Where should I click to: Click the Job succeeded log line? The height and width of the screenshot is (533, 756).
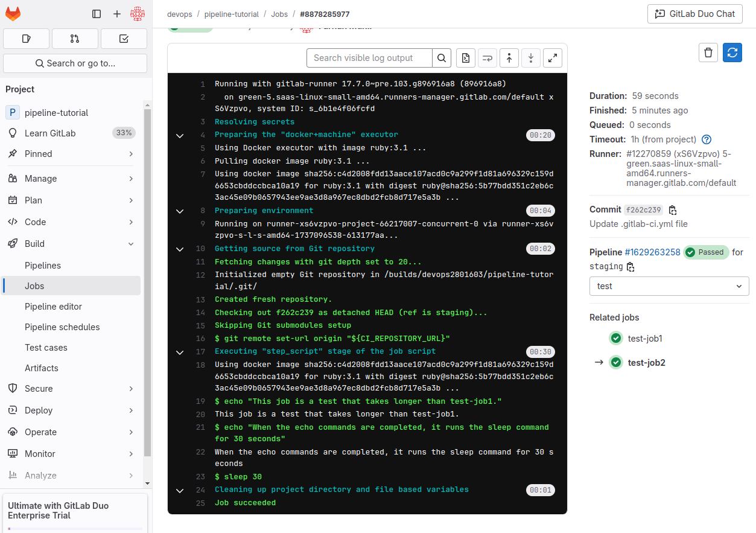245,503
